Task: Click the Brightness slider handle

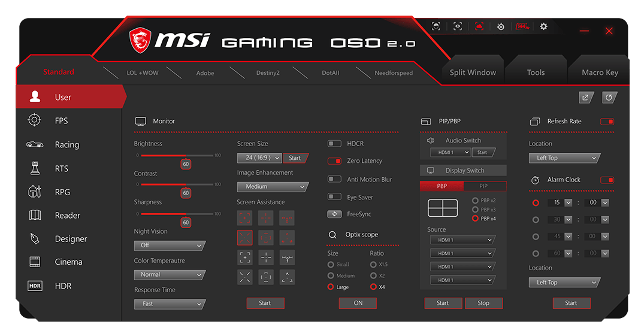Action: [x=186, y=164]
